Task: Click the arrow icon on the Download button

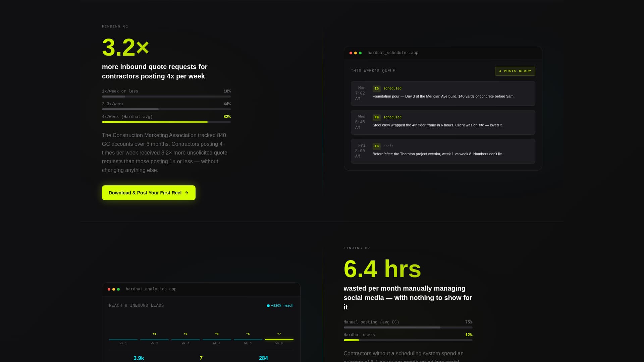Action: (186, 193)
